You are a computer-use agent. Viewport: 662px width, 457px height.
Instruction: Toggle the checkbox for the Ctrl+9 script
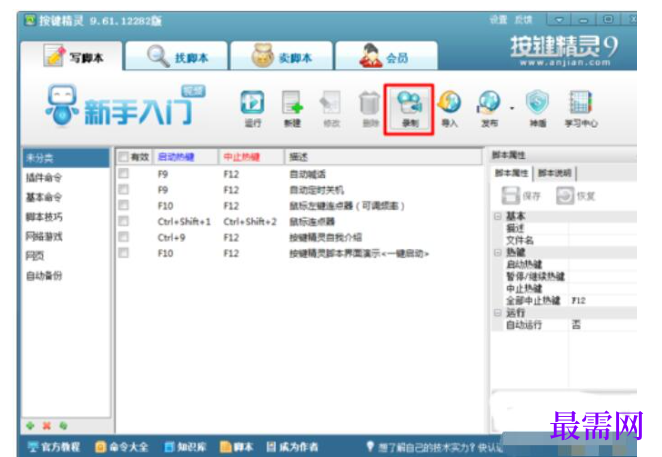[x=123, y=237]
